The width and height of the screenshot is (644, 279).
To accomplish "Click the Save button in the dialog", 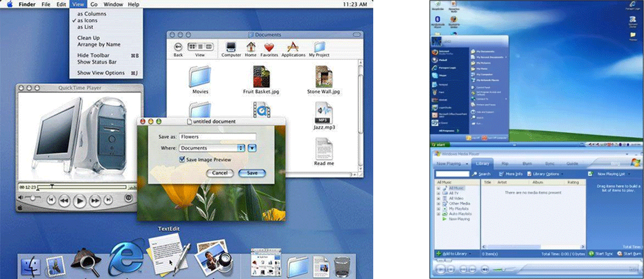I will point(252,173).
